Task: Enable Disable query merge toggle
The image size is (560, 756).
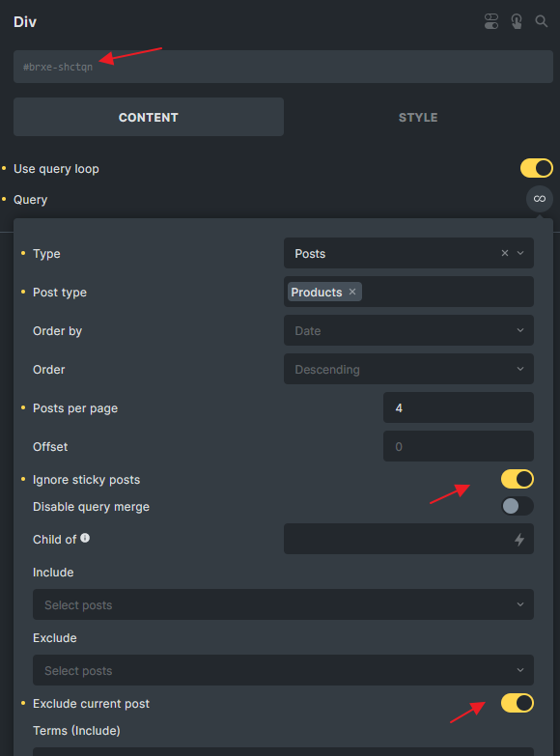Action: [x=518, y=506]
